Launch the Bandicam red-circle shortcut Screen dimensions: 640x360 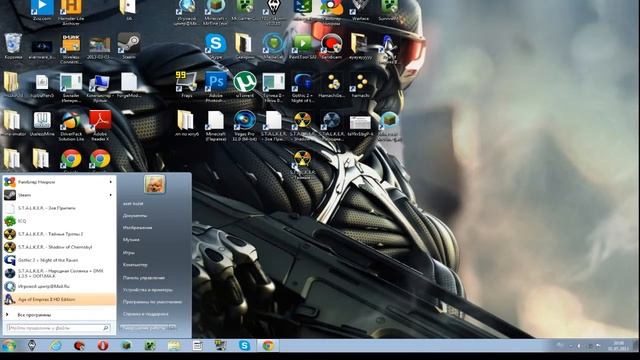[331, 46]
